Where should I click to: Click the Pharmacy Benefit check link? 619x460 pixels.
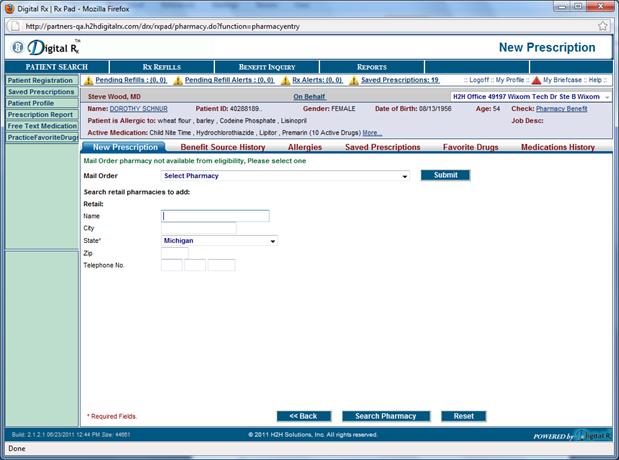[561, 108]
